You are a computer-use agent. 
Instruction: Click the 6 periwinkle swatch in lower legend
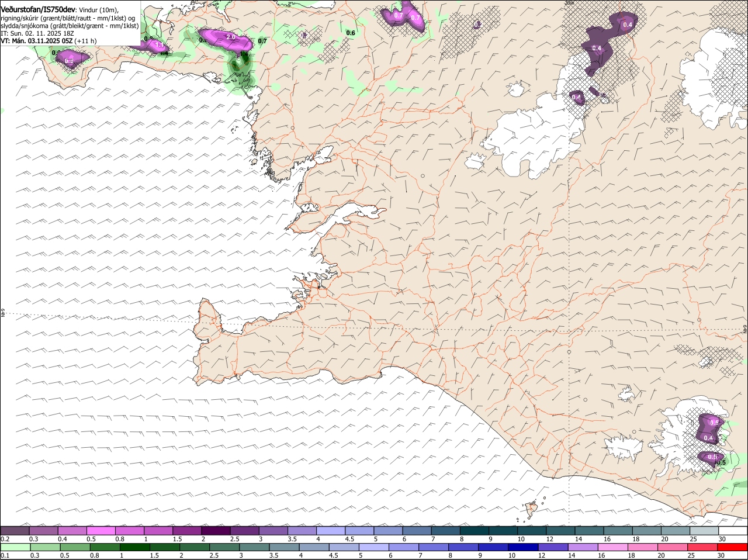pos(403,547)
